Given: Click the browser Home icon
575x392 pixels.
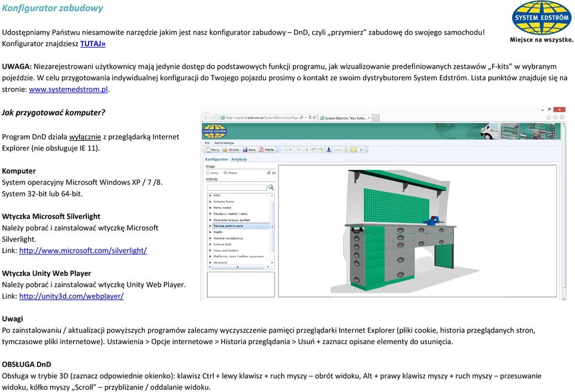Looking at the screenshot, I should [x=549, y=117].
